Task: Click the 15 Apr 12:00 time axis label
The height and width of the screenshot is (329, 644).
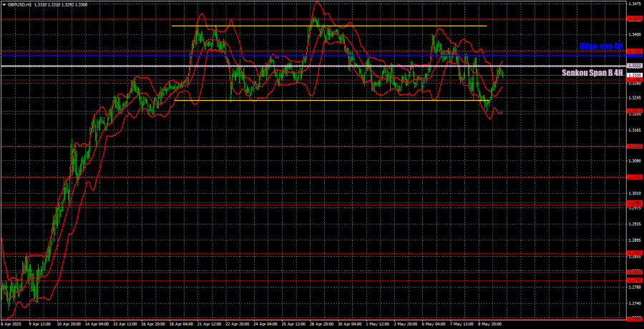Action: [x=125, y=325]
